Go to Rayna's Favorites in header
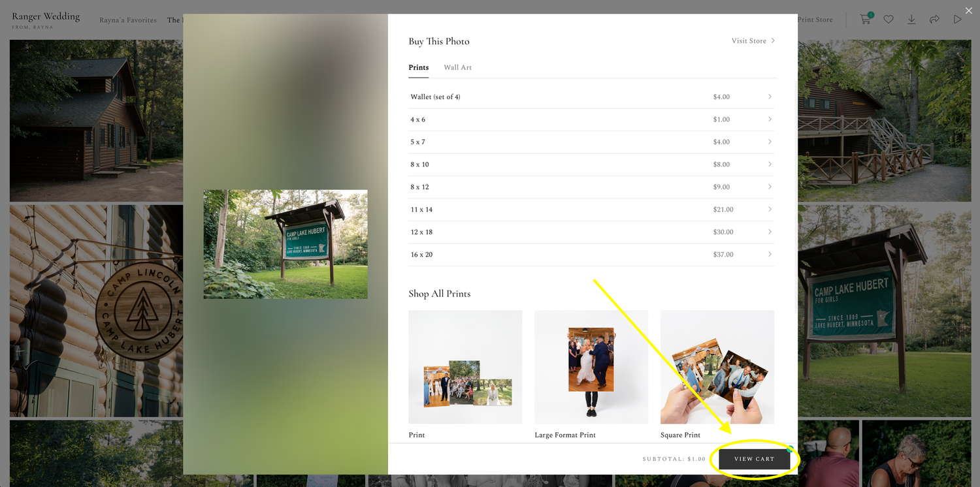Viewport: 980px width, 487px height. tap(128, 20)
